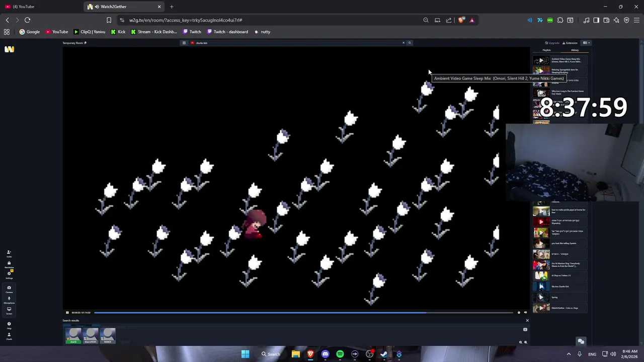Open the browser apps grid icon
The image size is (644, 362).
point(7,32)
